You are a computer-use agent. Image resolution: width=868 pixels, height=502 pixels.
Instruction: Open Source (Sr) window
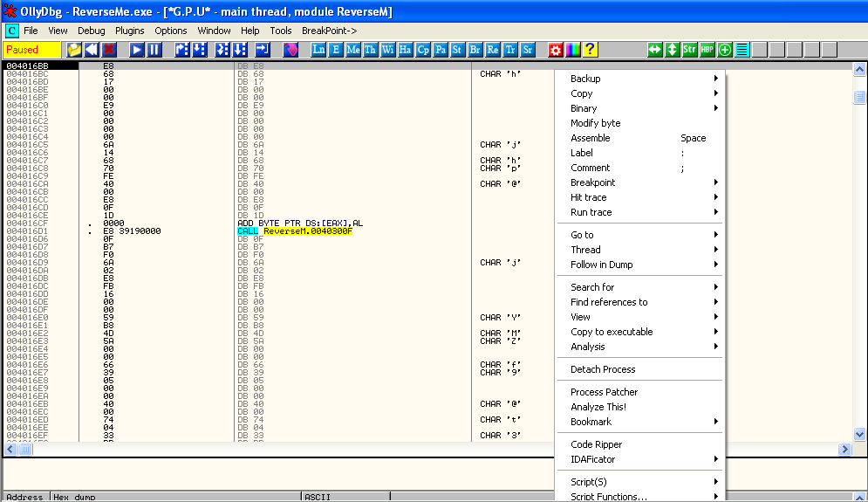tap(528, 50)
